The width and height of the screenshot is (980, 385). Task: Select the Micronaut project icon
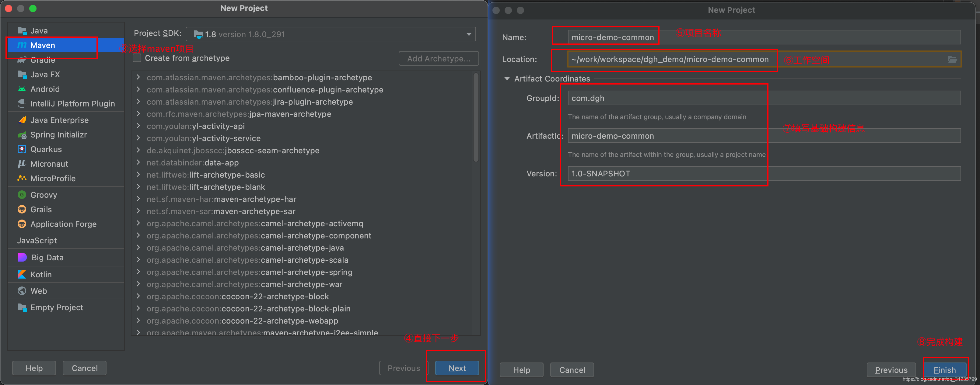tap(22, 164)
